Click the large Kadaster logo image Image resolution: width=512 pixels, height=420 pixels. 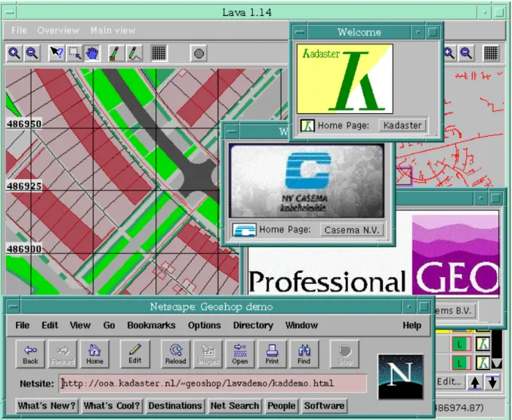pos(345,79)
